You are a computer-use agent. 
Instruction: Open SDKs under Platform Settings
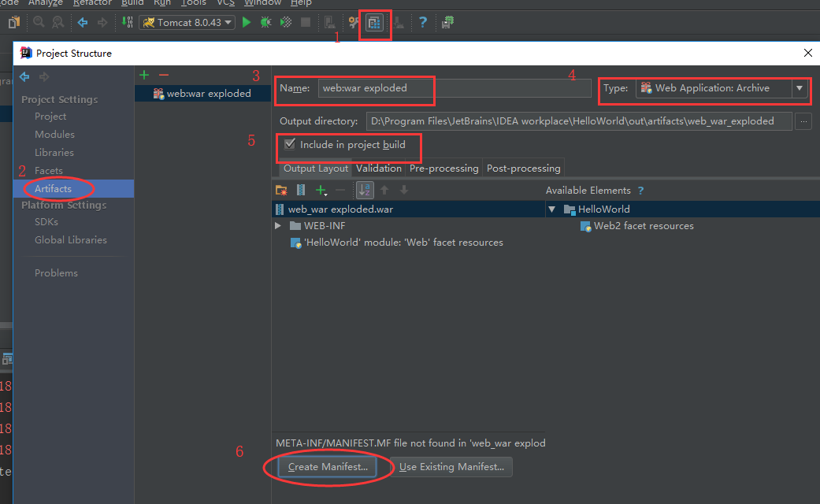coord(46,221)
